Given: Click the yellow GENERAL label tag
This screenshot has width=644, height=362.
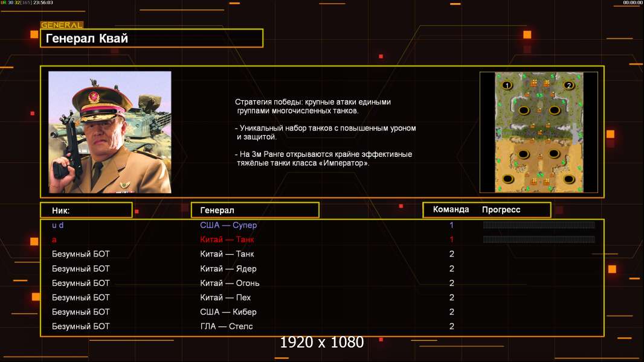Looking at the screenshot, I should (62, 25).
